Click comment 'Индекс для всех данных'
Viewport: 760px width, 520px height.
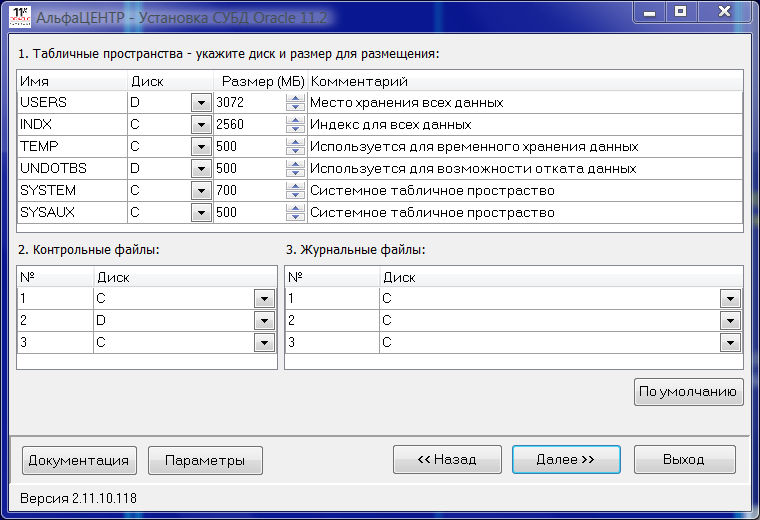point(391,125)
